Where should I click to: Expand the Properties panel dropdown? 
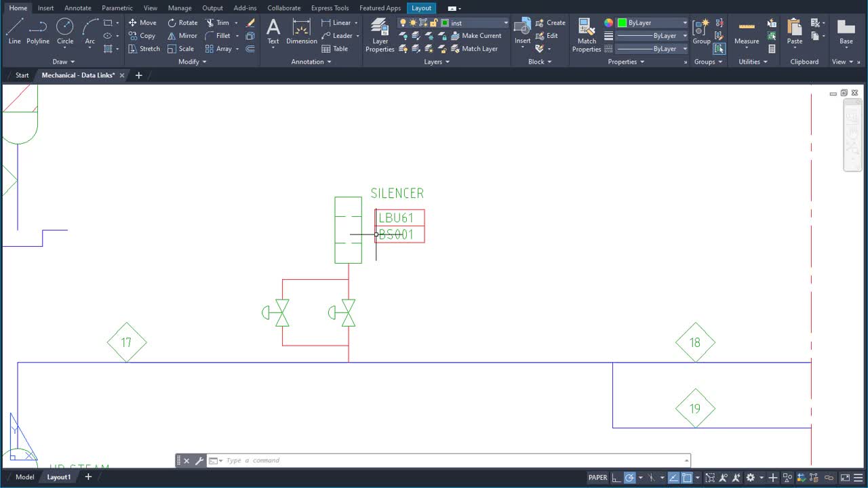point(627,62)
